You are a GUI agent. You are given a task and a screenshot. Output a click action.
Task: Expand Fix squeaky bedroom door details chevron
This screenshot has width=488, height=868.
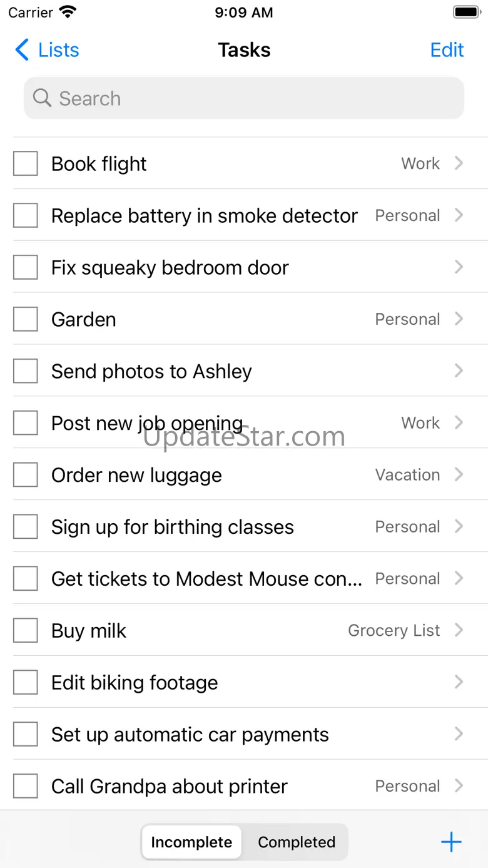point(459,267)
